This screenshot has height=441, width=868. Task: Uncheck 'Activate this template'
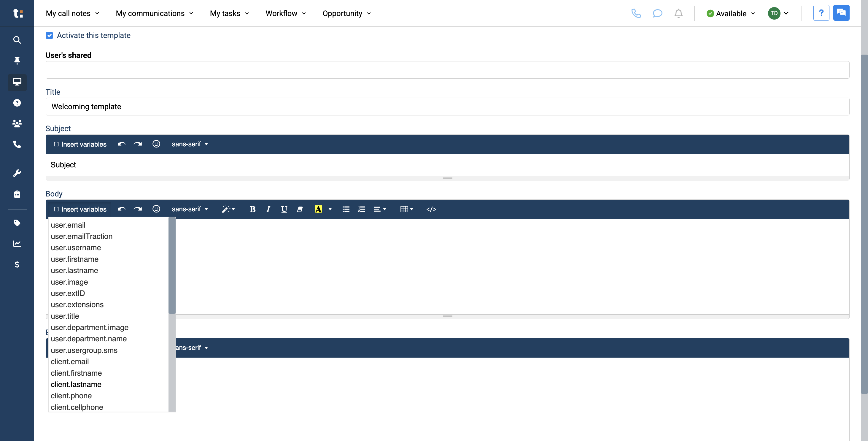point(50,35)
